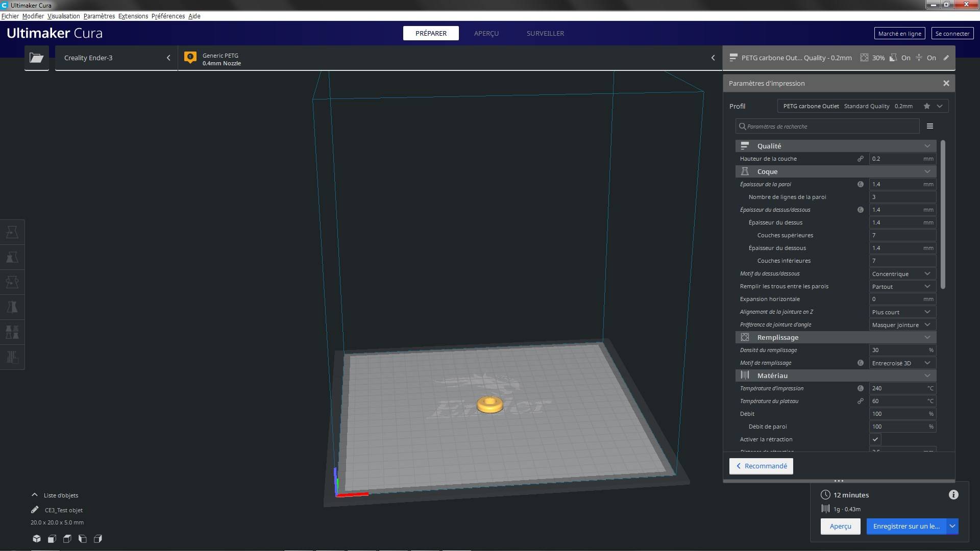Toggle Activer la rétraction checkbox

(875, 439)
